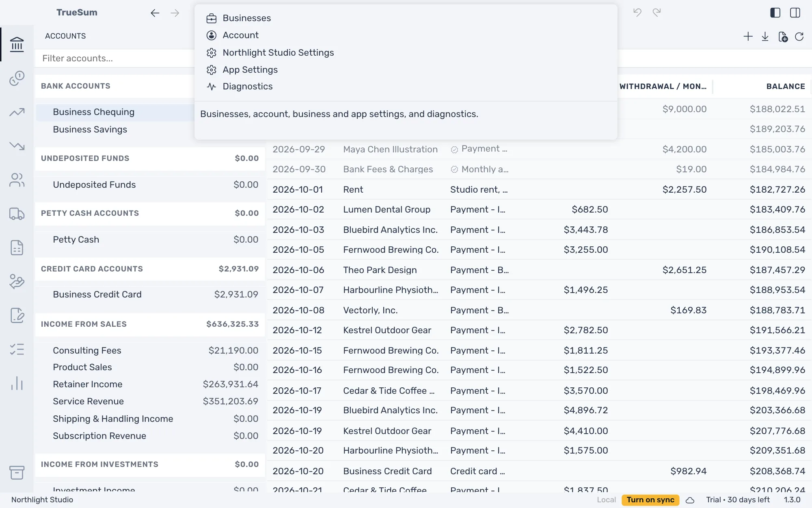The width and height of the screenshot is (812, 508).
Task: Open the hand with coin sidebar icon
Action: [17, 281]
